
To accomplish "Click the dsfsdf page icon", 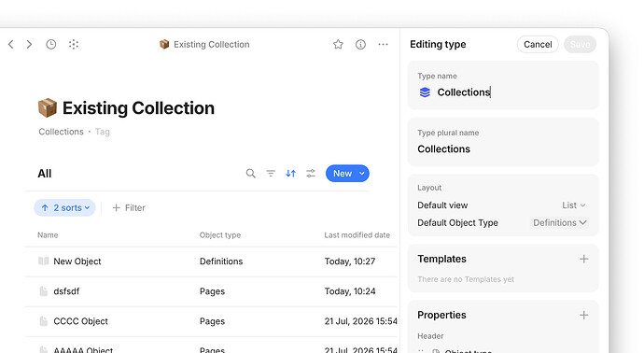I will [44, 291].
